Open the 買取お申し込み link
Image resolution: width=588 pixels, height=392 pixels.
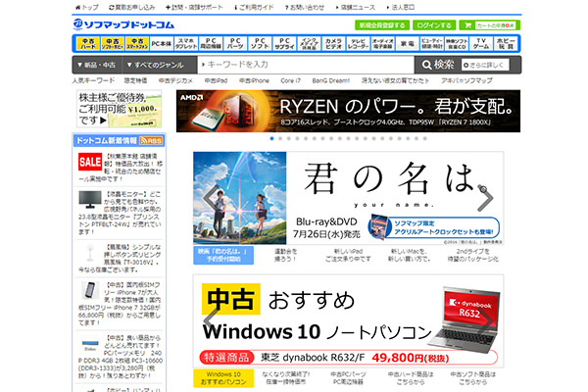131,7
